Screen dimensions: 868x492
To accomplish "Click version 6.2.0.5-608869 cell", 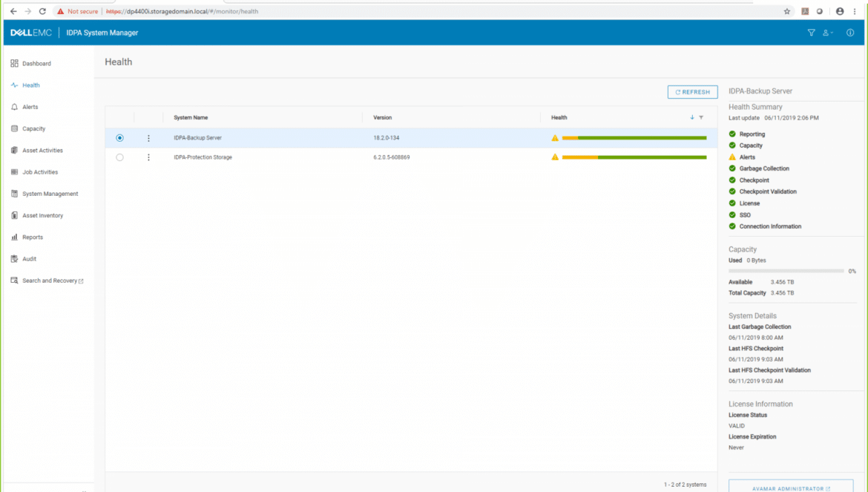I will 392,157.
